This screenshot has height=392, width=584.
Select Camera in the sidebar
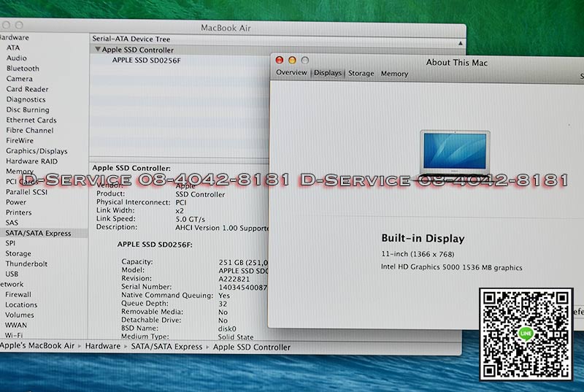pyautogui.click(x=20, y=79)
